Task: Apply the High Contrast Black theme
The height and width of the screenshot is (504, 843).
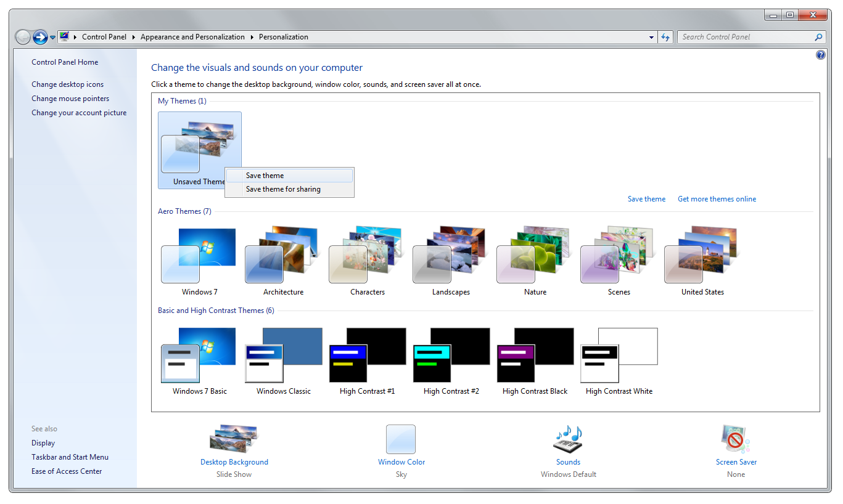Action: (x=535, y=360)
